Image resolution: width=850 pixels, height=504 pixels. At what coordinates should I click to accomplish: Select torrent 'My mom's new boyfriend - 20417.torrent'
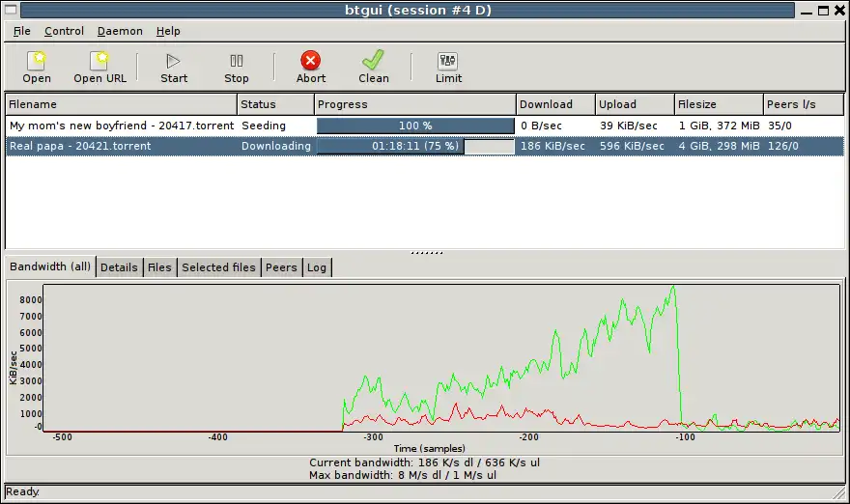tap(122, 126)
